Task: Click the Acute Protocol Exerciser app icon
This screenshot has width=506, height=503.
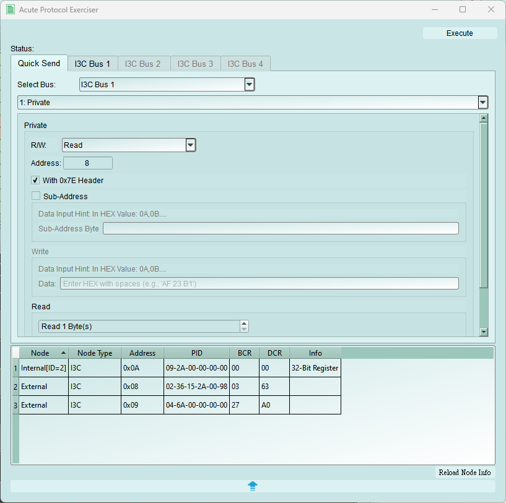Action: [10, 10]
